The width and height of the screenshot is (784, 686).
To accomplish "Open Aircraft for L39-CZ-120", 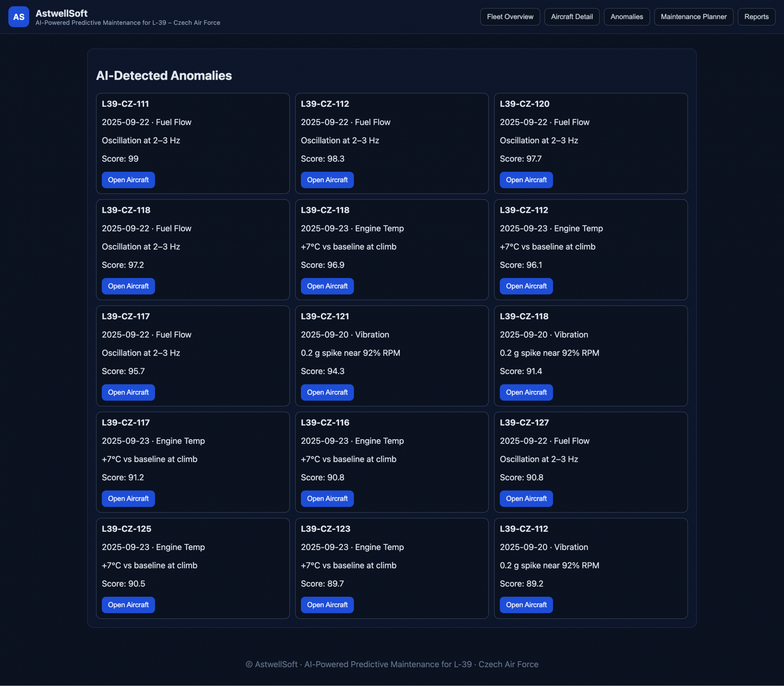I will tap(526, 180).
